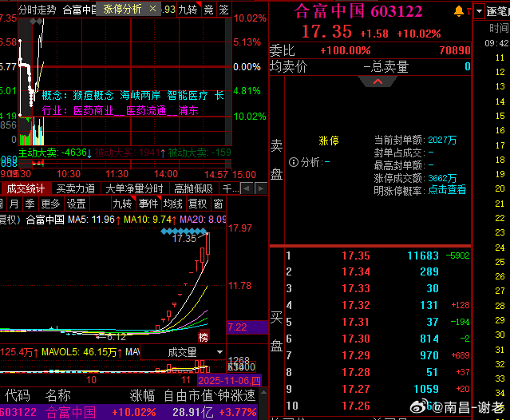Click concept tag 智能医疗
The image size is (510, 420).
[x=188, y=95]
